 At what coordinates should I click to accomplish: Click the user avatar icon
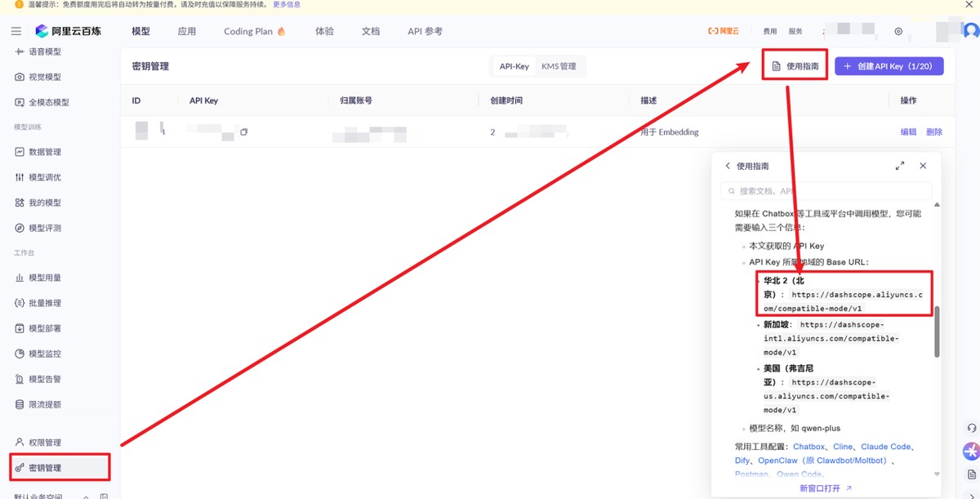click(x=971, y=31)
